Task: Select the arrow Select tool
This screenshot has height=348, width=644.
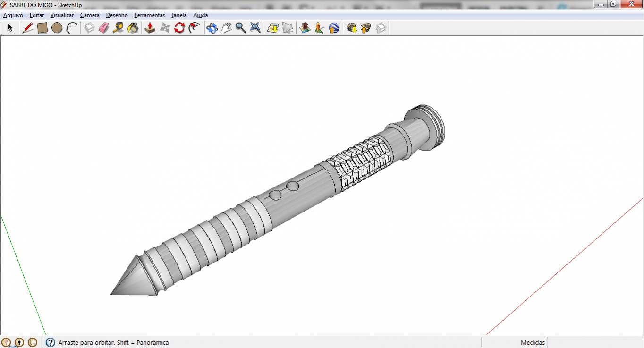Action: [x=10, y=28]
